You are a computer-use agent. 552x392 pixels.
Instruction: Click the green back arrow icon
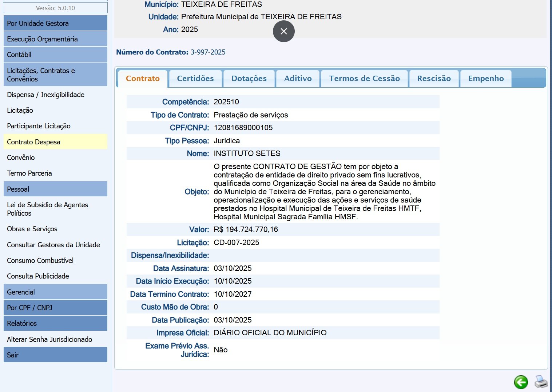pyautogui.click(x=521, y=382)
